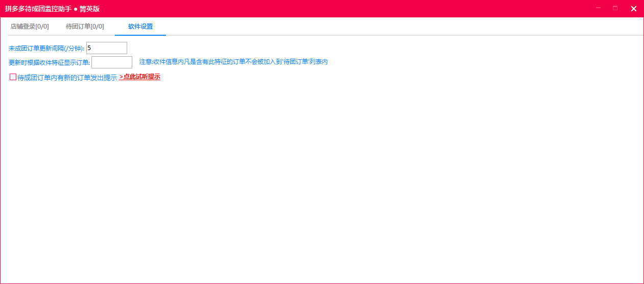Viewport: 644px width, 284px height.
Task: Open the 待团订单[0/0] tab
Action: click(x=85, y=27)
